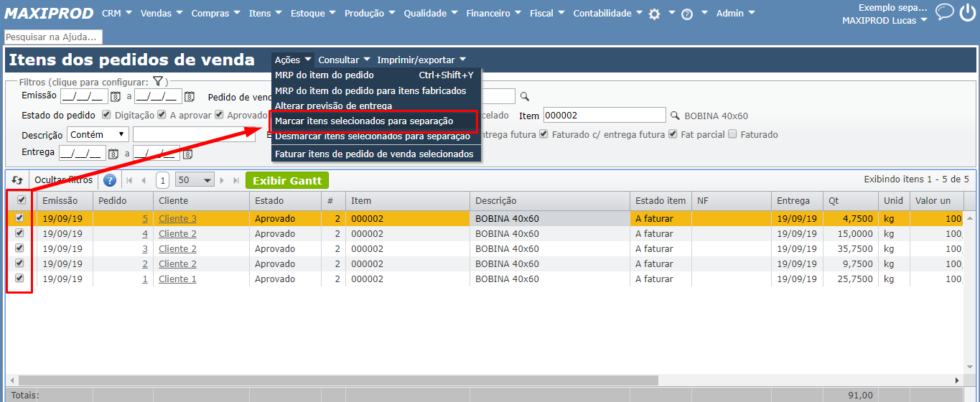Open the Descrição 'Contém' dropdown
The width and height of the screenshot is (980, 402).
click(x=98, y=134)
